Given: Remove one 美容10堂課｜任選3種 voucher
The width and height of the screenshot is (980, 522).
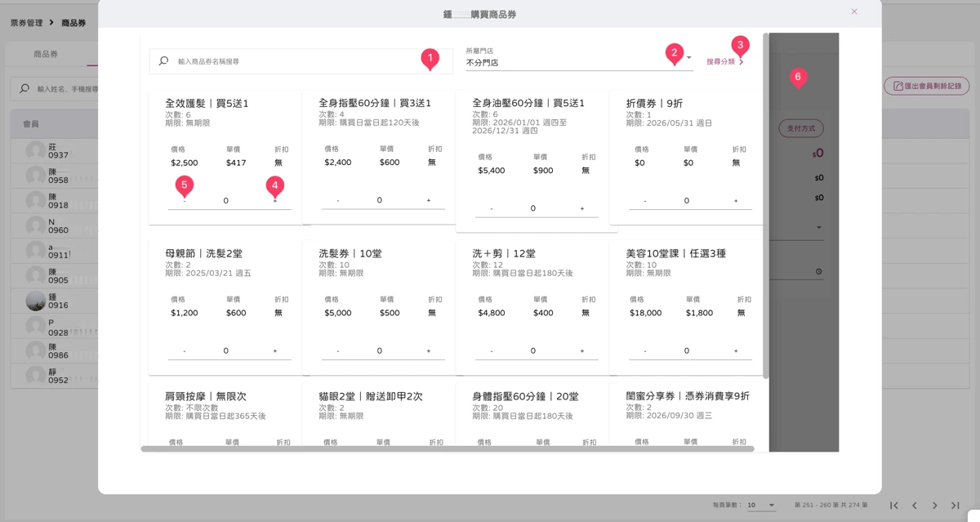Looking at the screenshot, I should pyautogui.click(x=645, y=351).
